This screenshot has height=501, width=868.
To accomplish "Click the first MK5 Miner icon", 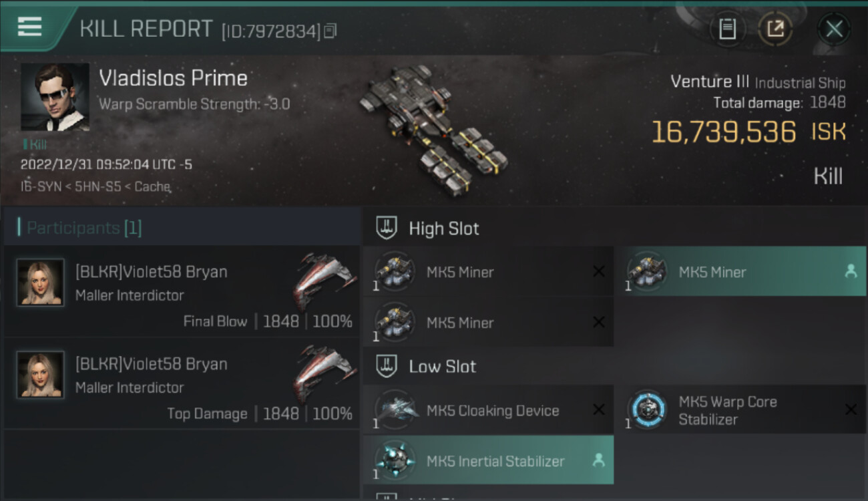I will click(x=395, y=272).
